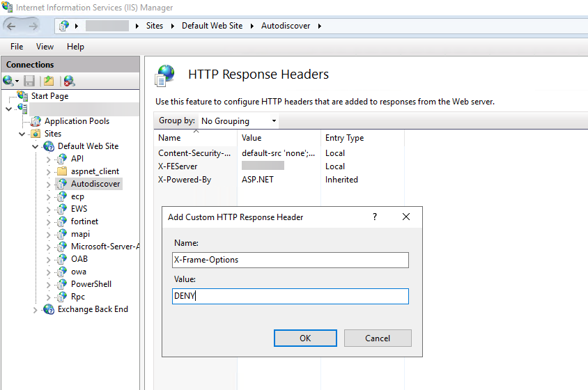Click the Application Pools icon
The height and width of the screenshot is (390, 588).
click(x=36, y=121)
